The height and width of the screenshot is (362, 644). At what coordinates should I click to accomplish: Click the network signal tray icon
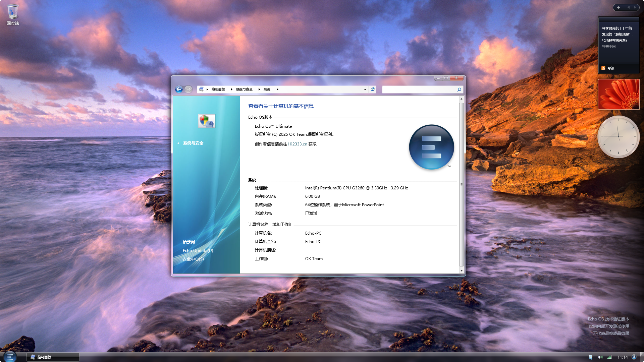click(x=609, y=357)
